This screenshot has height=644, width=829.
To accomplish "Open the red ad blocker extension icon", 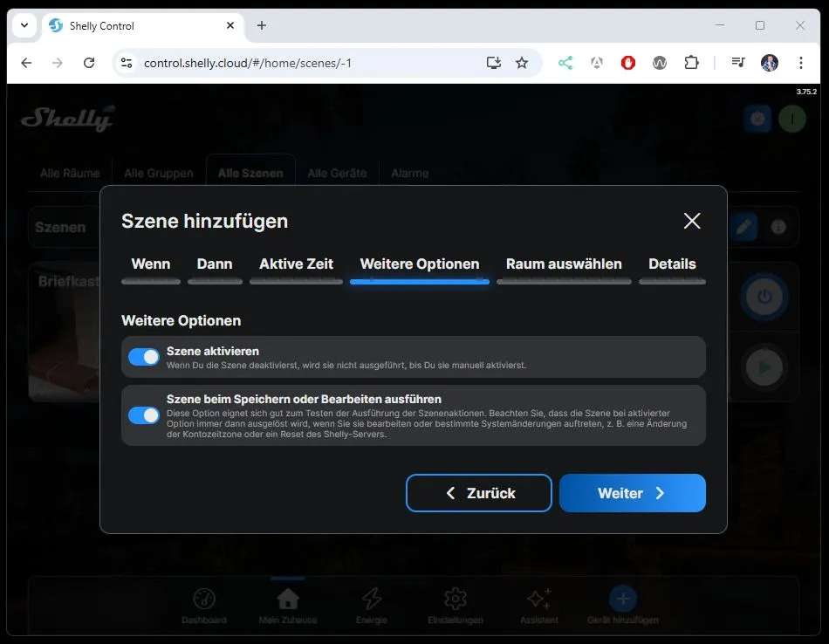I will (628, 63).
